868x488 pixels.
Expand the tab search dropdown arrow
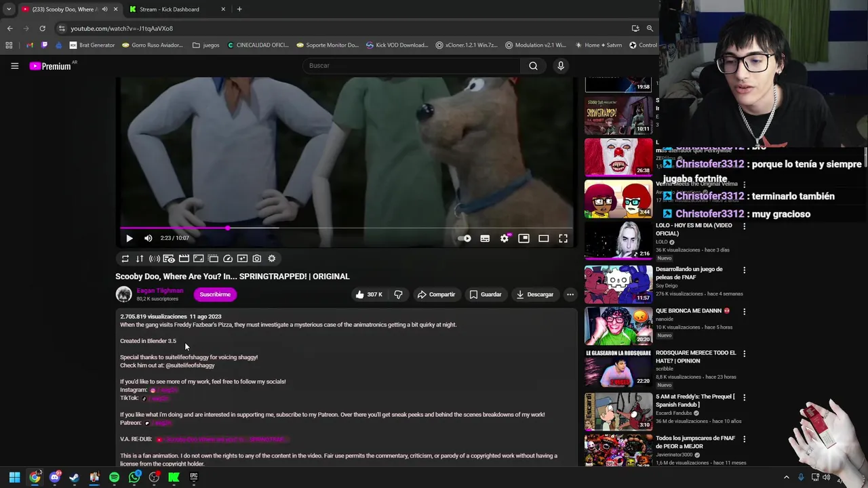[x=8, y=9]
